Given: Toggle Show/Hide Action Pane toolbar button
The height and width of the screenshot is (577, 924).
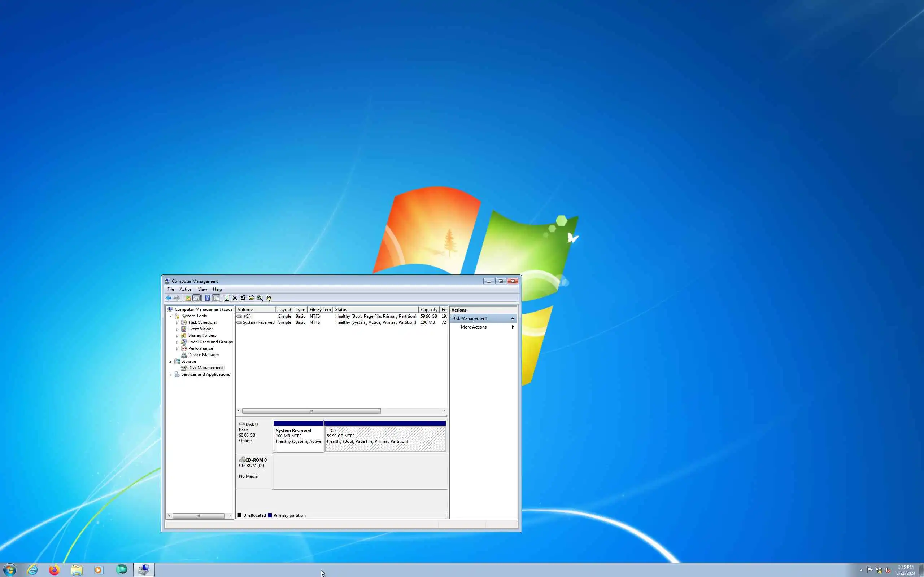Looking at the screenshot, I should click(x=216, y=298).
